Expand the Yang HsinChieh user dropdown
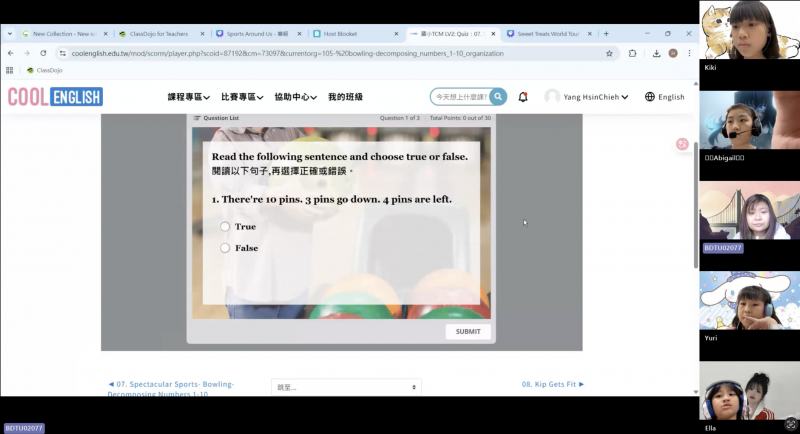This screenshot has width=800, height=434. [x=595, y=97]
